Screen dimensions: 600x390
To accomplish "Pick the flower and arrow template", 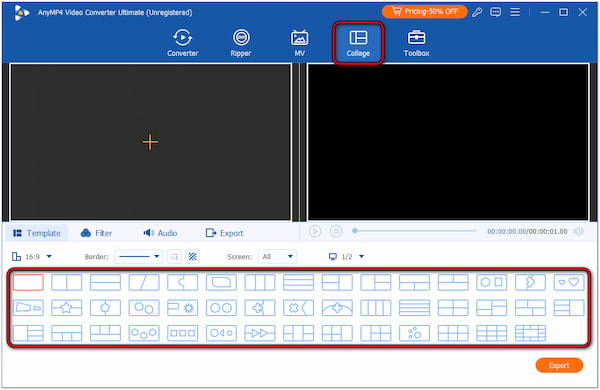I will pos(298,308).
